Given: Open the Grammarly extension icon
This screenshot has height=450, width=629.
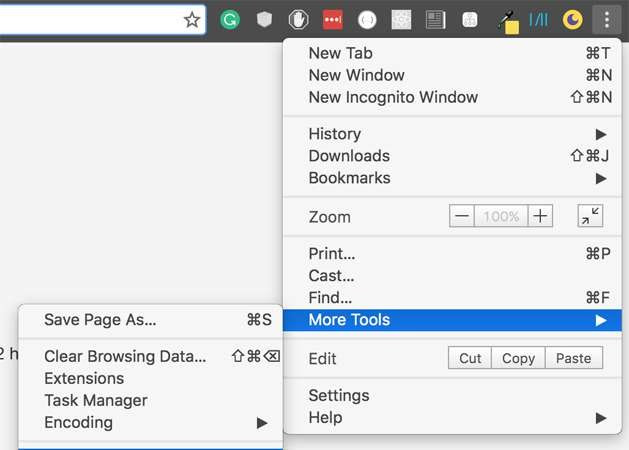Looking at the screenshot, I should click(230, 20).
